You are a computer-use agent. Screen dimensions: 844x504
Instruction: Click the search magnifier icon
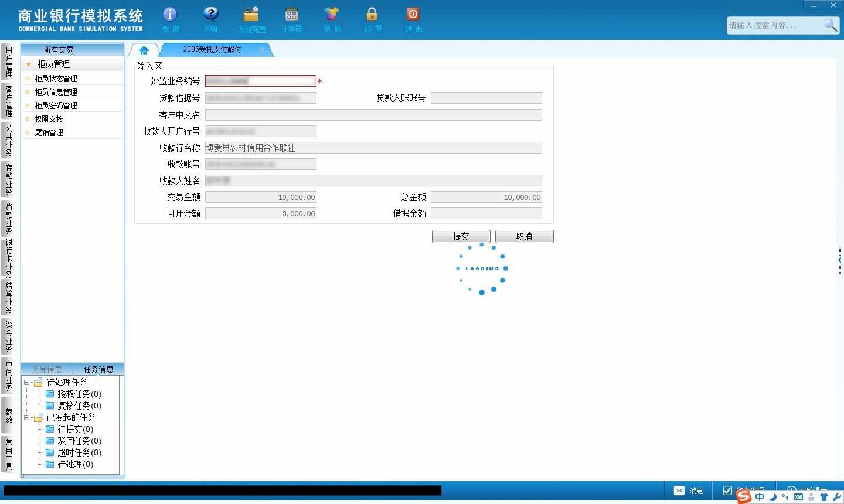(831, 25)
